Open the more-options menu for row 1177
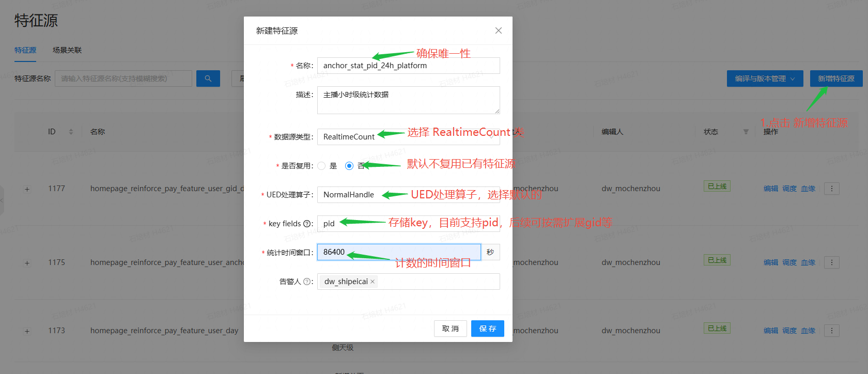This screenshot has height=374, width=868. click(832, 189)
